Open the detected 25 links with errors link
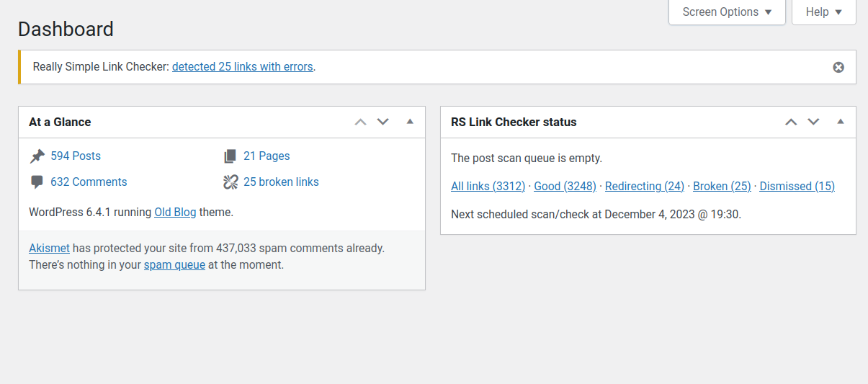Screen dimensions: 868x384 243,67
